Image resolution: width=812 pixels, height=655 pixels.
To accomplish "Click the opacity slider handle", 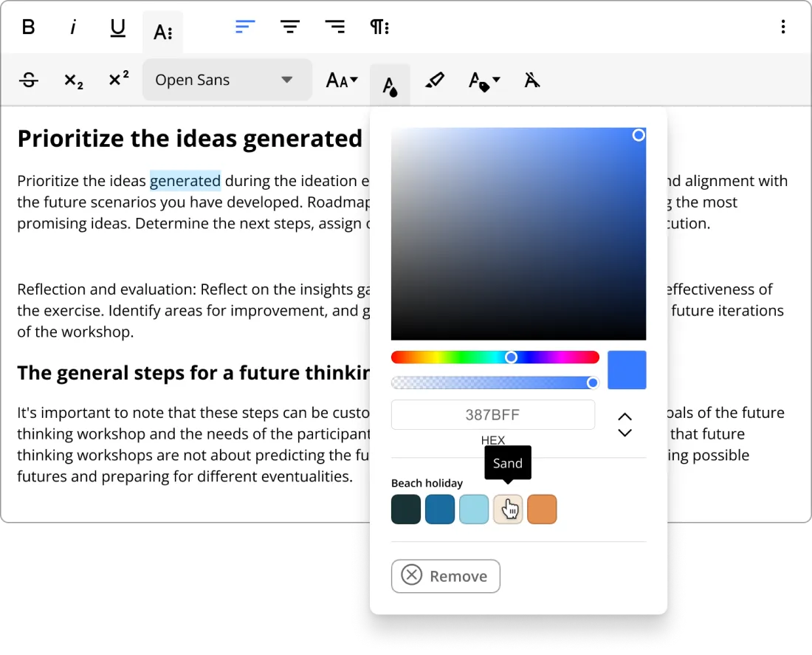I will tap(593, 383).
